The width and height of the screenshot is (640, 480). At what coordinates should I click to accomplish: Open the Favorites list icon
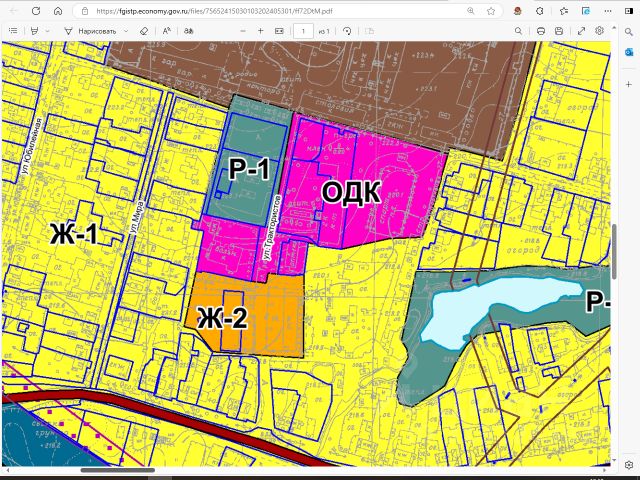click(564, 11)
